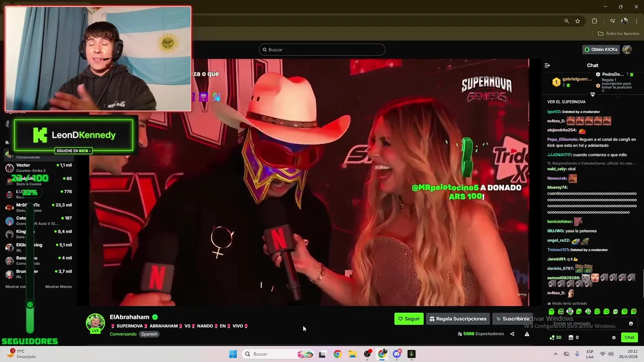Select Vector channel in sidebar

(x=38, y=167)
